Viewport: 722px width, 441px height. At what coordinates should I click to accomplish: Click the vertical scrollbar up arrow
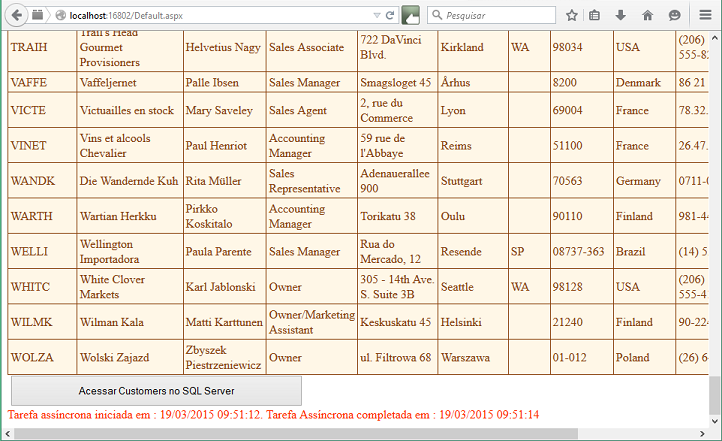tap(715, 38)
